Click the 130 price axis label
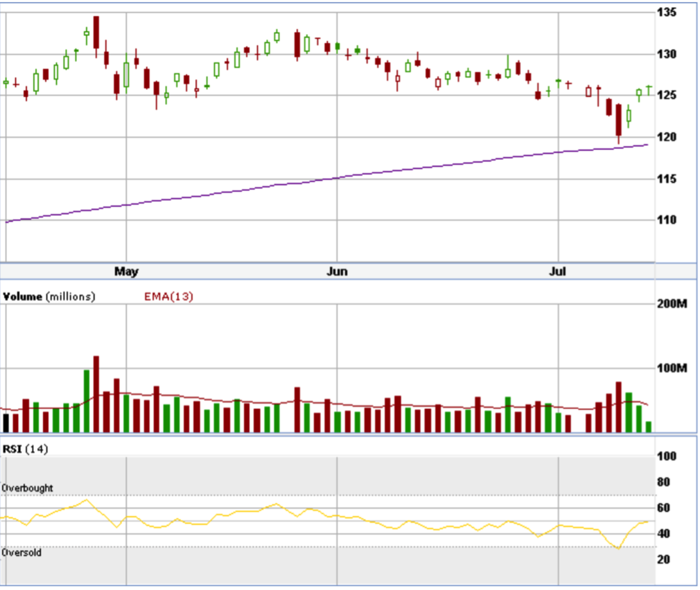The height and width of the screenshot is (590, 700). (667, 55)
